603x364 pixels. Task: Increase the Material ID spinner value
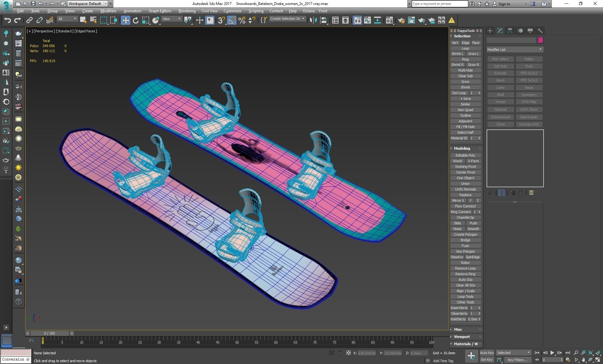click(479, 137)
